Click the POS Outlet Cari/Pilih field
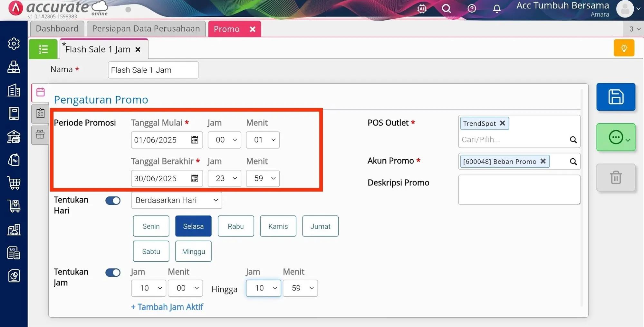This screenshot has height=327, width=644. [x=514, y=140]
